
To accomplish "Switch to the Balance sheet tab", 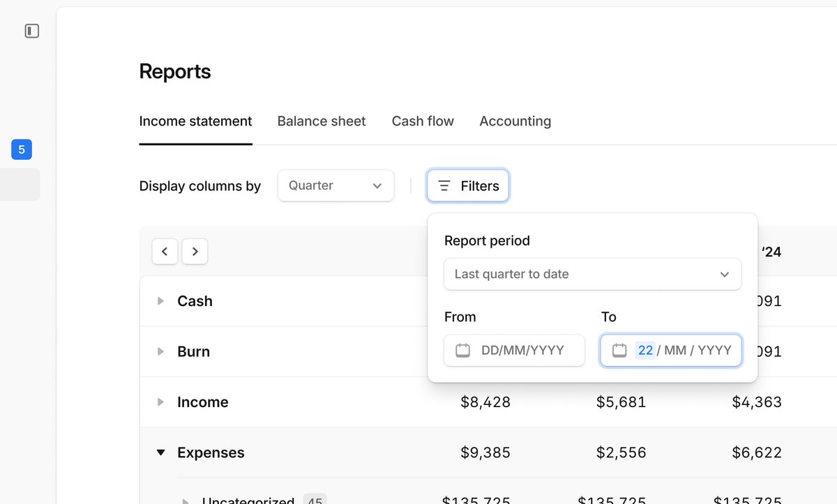I will tap(322, 121).
